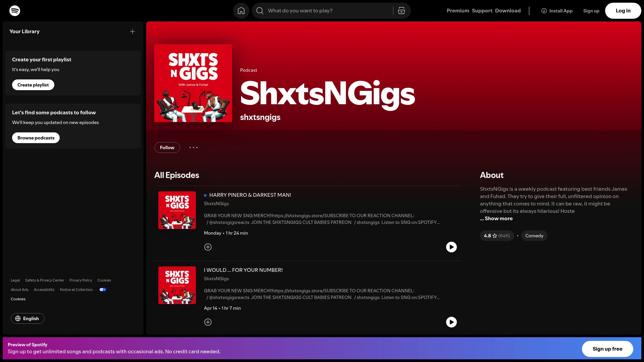
Task: Open the Notice at Collection link
Action: pyautogui.click(x=76, y=290)
